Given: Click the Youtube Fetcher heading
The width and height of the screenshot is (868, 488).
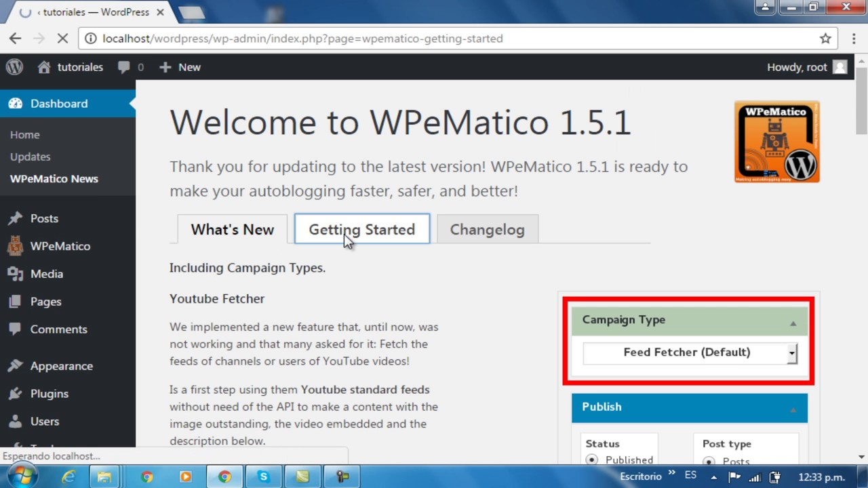Looking at the screenshot, I should pyautogui.click(x=217, y=298).
